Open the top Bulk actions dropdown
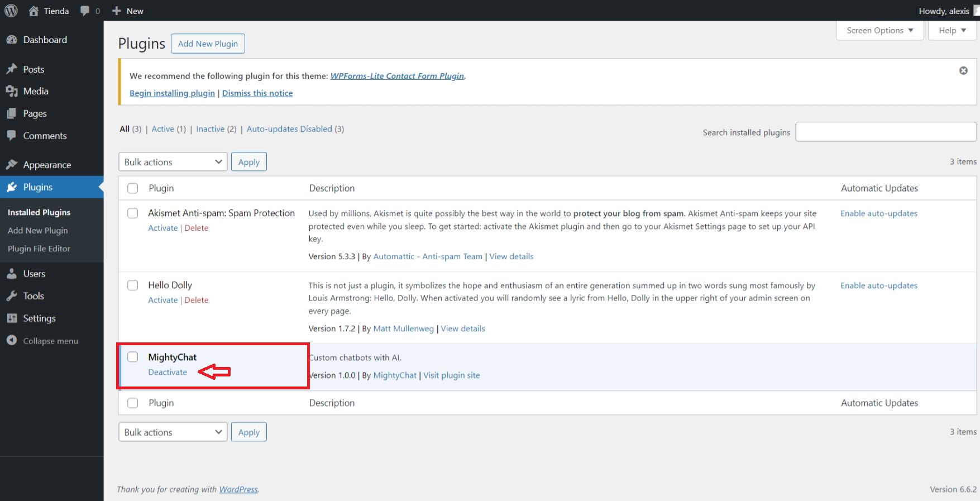Viewport: 980px width, 501px height. pos(173,162)
